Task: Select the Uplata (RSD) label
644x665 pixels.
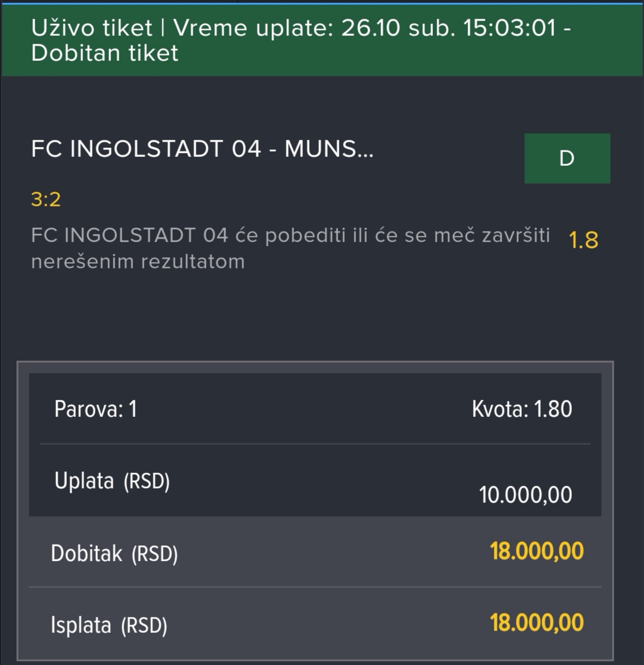Action: [112, 481]
